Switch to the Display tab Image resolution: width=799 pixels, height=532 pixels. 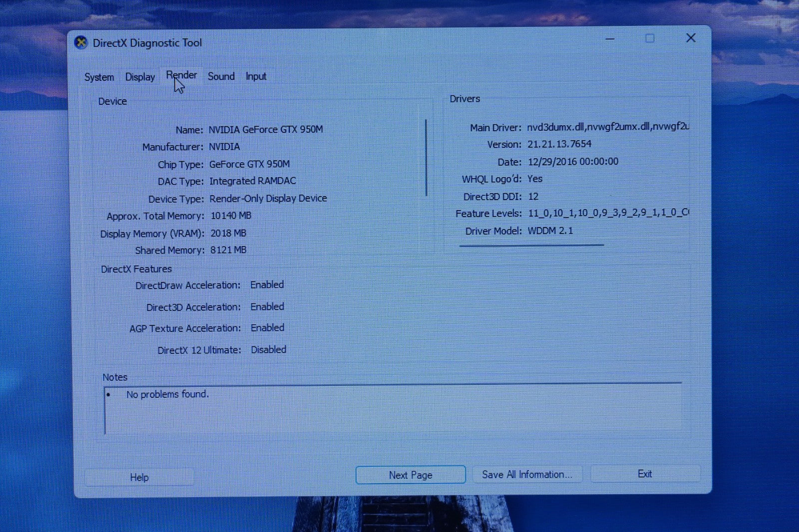pyautogui.click(x=140, y=76)
